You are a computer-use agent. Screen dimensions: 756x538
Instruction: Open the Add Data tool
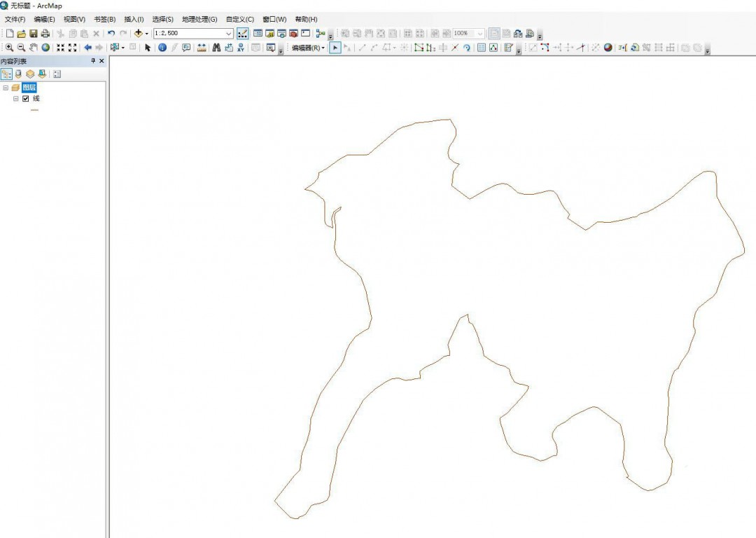pyautogui.click(x=139, y=34)
